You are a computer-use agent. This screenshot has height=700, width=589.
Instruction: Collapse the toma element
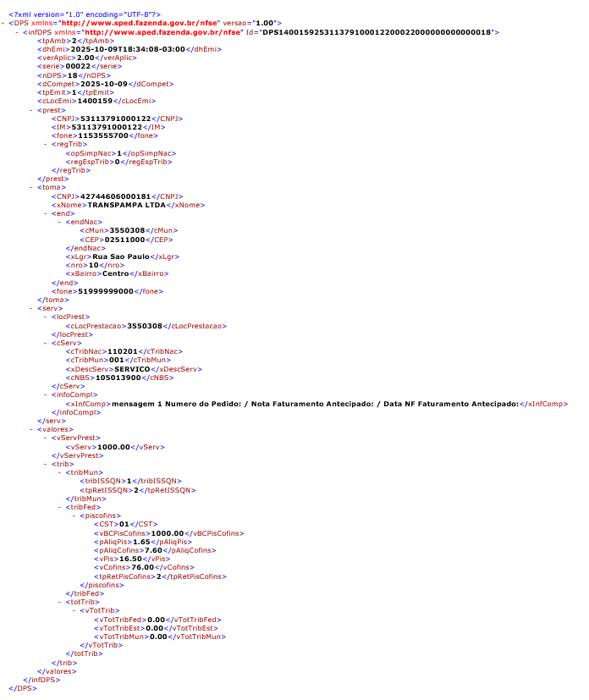31,188
